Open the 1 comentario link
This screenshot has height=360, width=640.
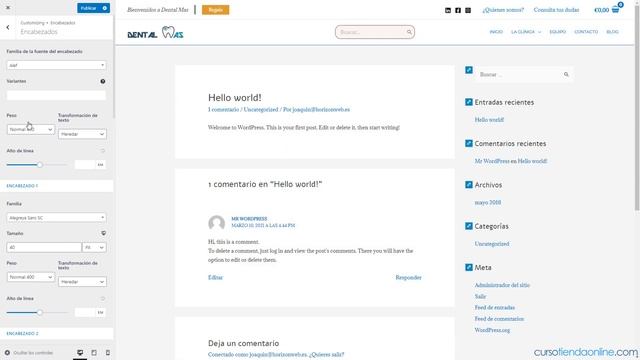pyautogui.click(x=223, y=109)
